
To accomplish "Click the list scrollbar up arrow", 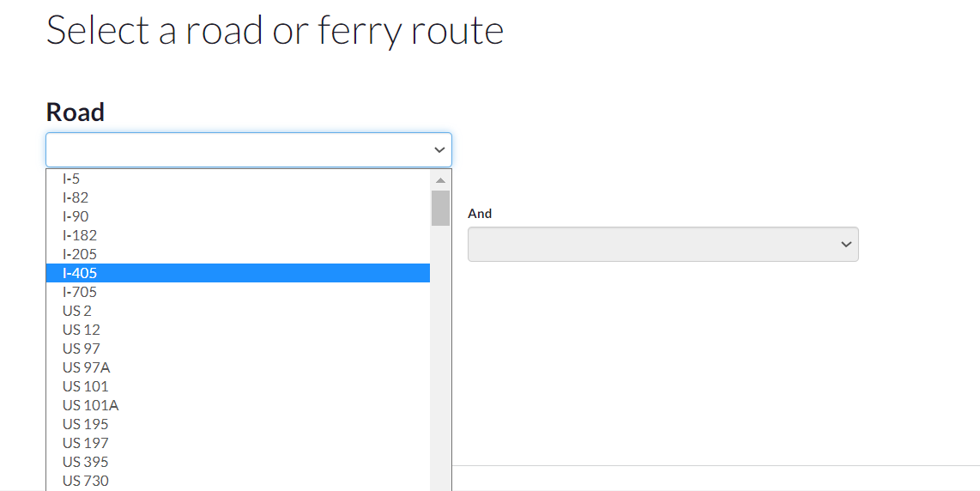I will click(x=440, y=180).
